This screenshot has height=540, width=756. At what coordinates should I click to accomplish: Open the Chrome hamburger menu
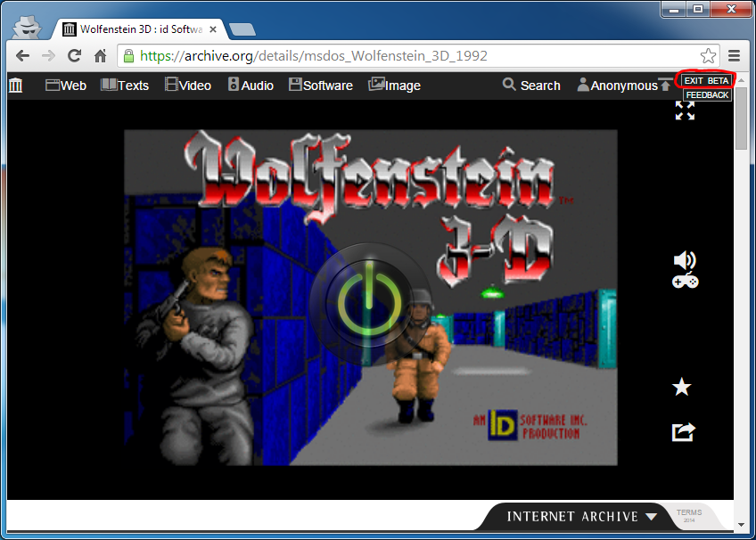(734, 56)
